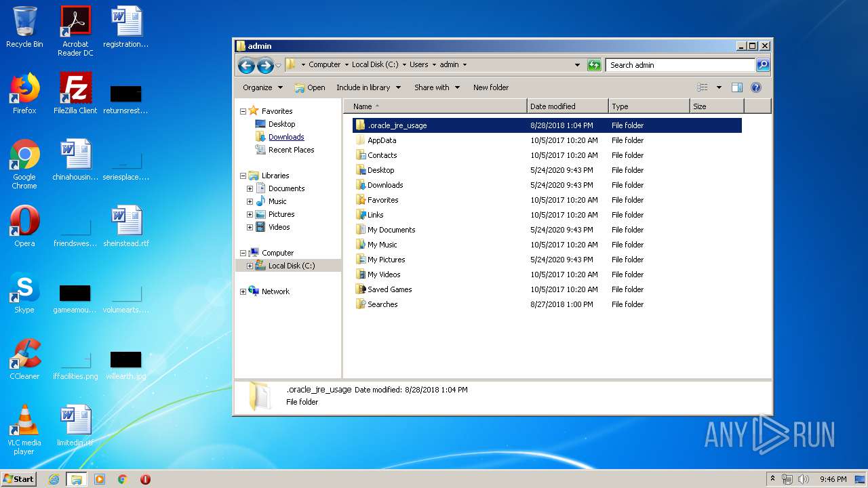Select Acrobat Reader DC desktop shortcut
Viewport: 868px width, 488px height.
[75, 31]
